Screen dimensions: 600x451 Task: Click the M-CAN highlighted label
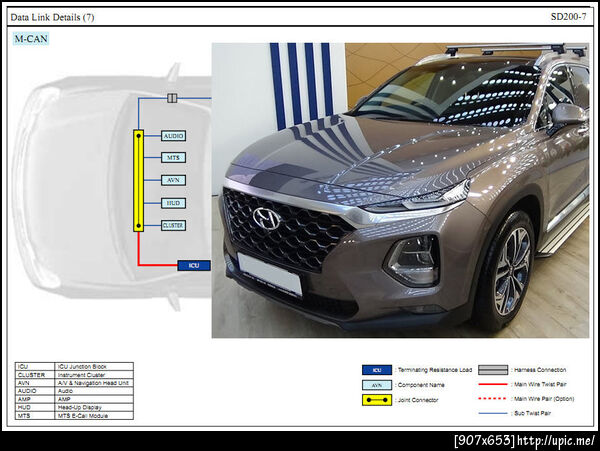click(31, 39)
